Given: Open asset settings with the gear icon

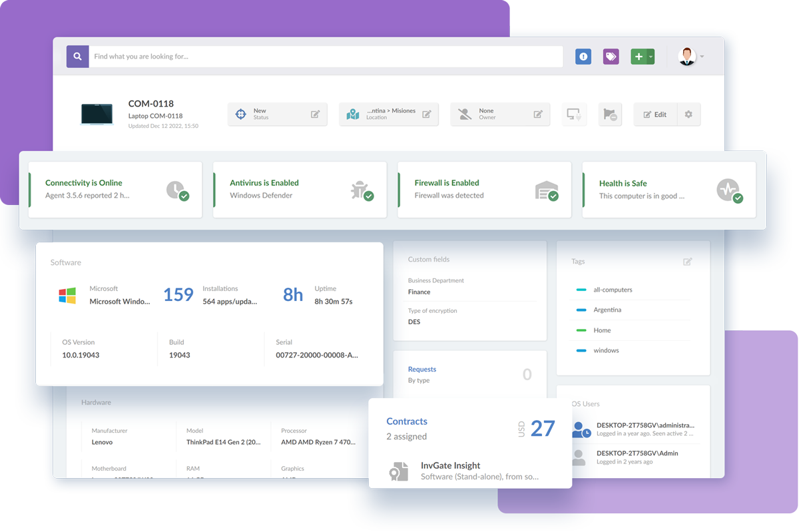Looking at the screenshot, I should click(690, 114).
